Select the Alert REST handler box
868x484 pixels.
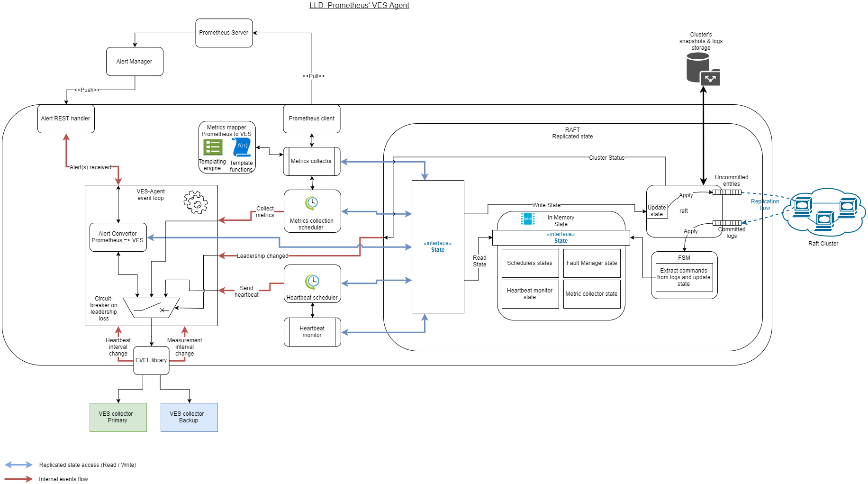point(66,119)
